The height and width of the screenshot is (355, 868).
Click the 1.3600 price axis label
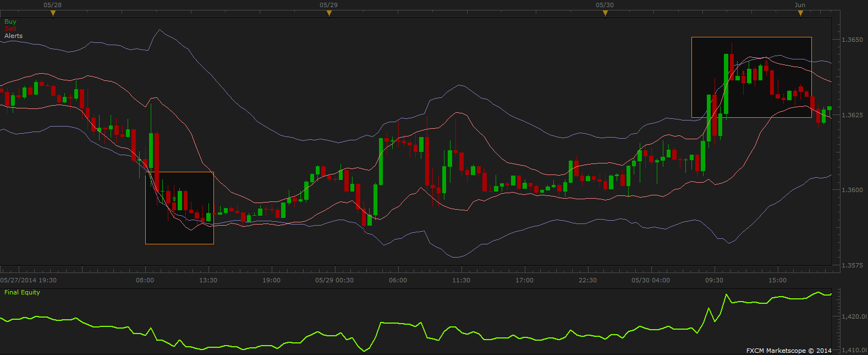[x=852, y=190]
